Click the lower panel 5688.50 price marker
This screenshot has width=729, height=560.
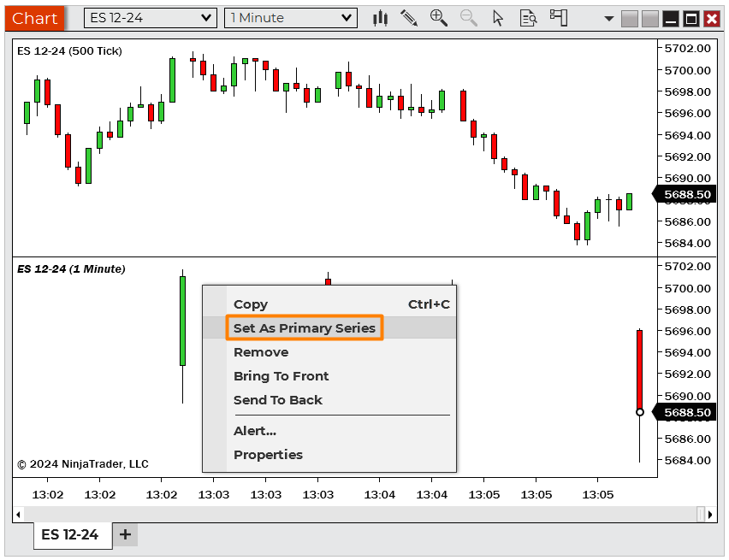point(685,412)
